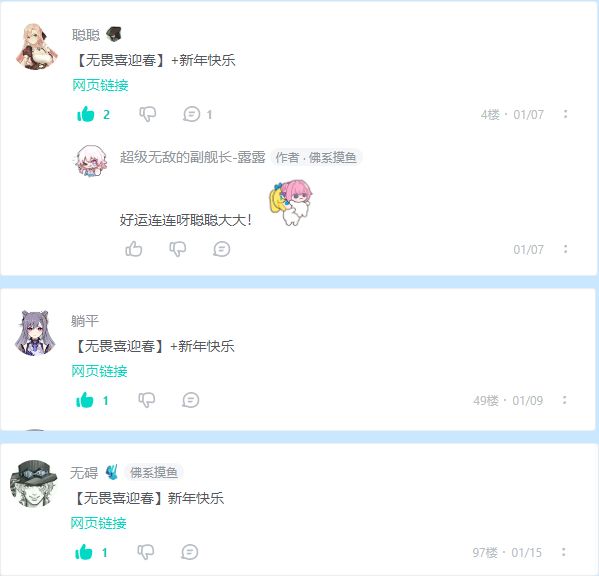Open the 超级无敌的副舰长-露露 username
The height and width of the screenshot is (576, 599).
pos(192,157)
